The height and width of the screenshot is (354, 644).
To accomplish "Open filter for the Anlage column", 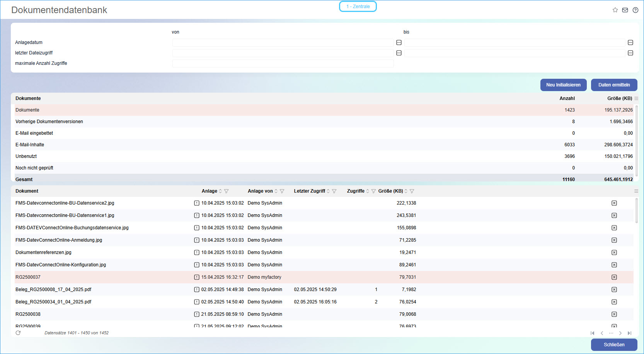I will (x=227, y=191).
